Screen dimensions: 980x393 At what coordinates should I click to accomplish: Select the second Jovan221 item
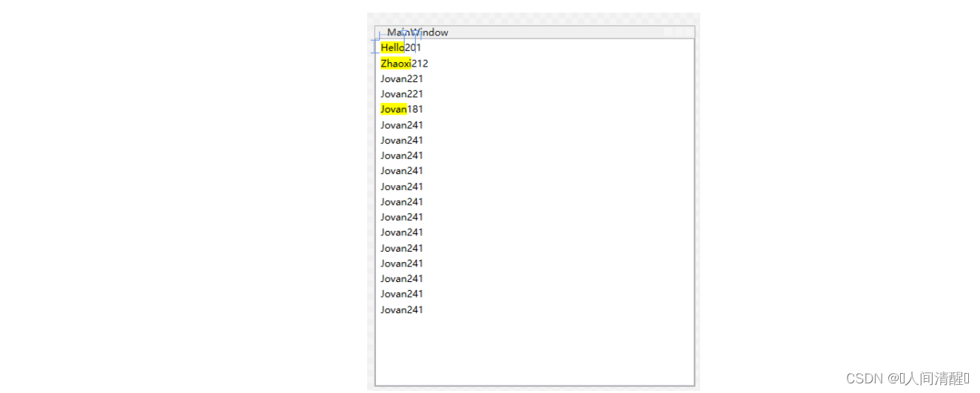[x=402, y=94]
